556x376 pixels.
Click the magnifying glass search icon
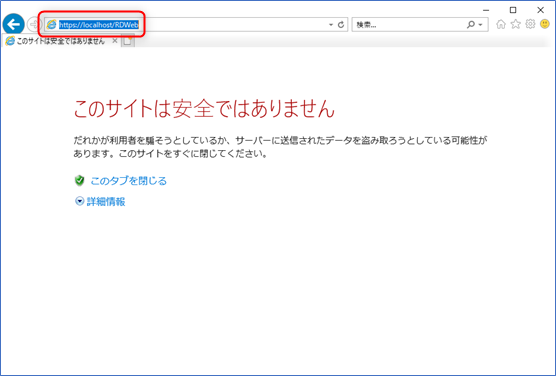[x=471, y=24]
